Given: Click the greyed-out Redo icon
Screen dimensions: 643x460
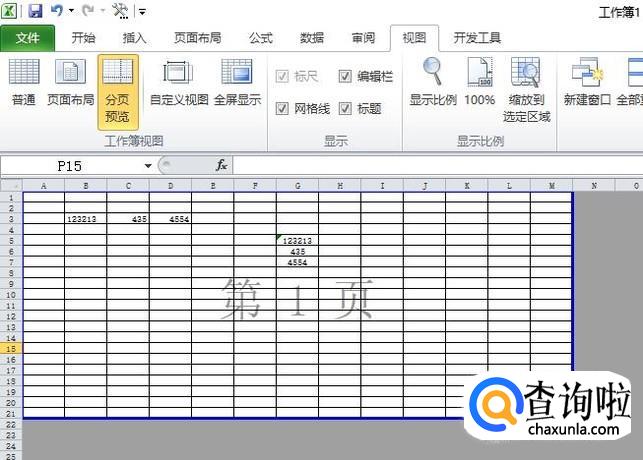Looking at the screenshot, I should [x=88, y=11].
